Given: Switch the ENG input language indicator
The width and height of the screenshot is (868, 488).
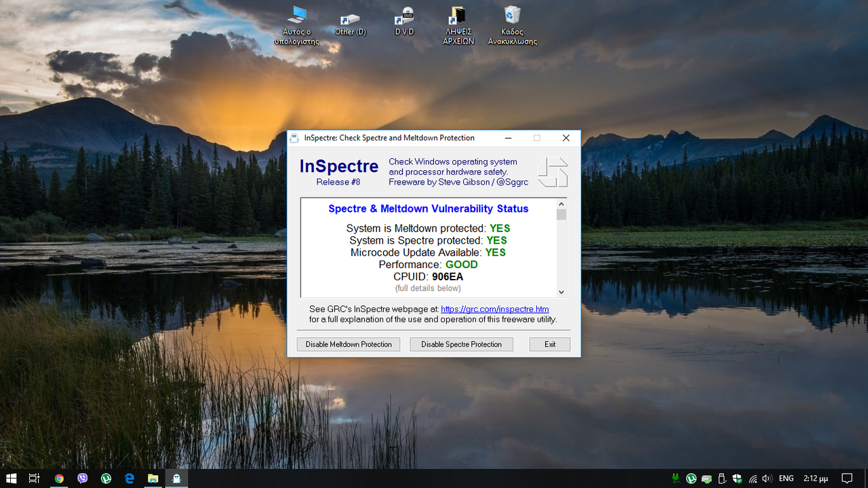Looking at the screenshot, I should (786, 478).
